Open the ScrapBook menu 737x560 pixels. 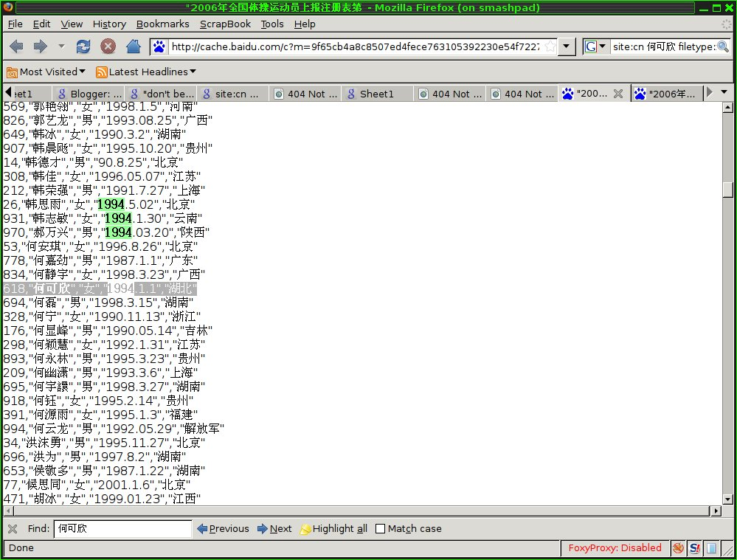pyautogui.click(x=225, y=24)
